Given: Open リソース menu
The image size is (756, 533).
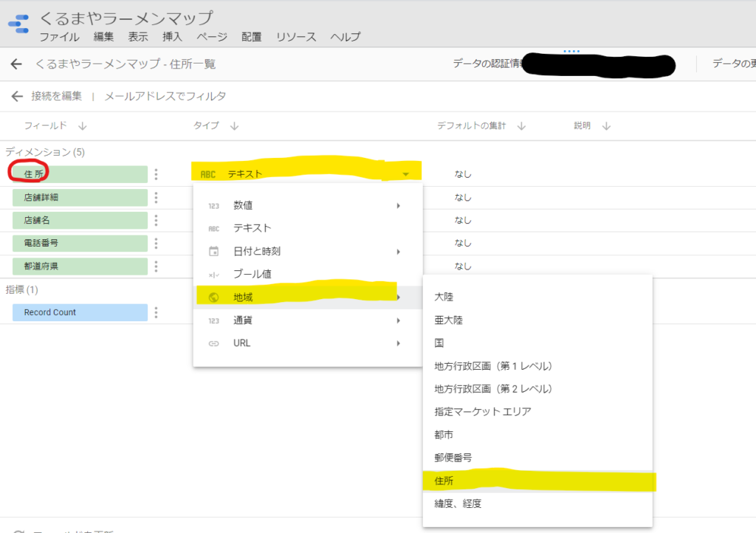Looking at the screenshot, I should click(296, 37).
